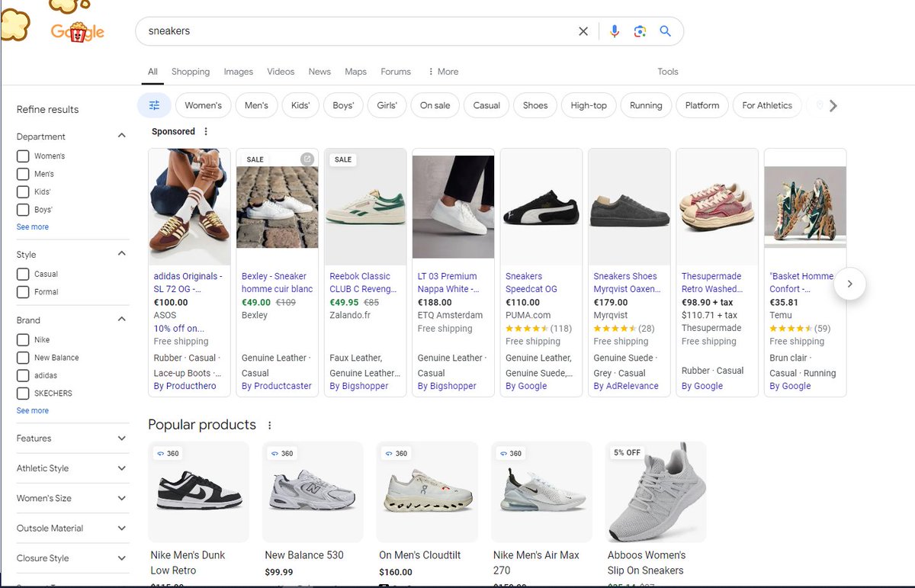This screenshot has width=915, height=588.
Task: Open the More search categories dropdown
Action: click(443, 72)
